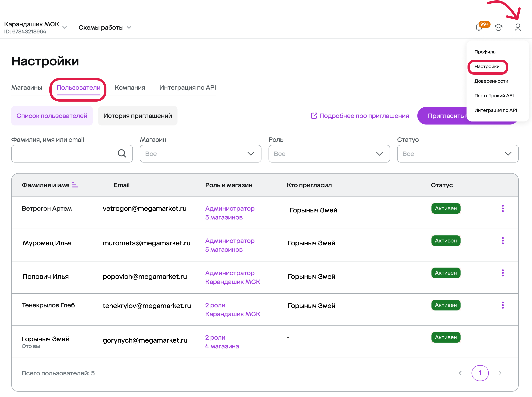The image size is (532, 397).
Task: Click the graduation cap training icon
Action: tap(498, 27)
